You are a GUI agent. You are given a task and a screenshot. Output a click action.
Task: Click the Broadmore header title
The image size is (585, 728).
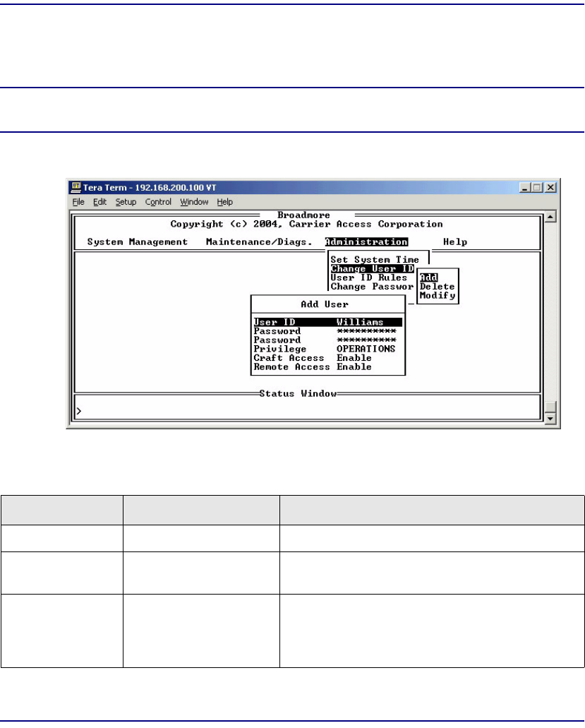pos(303,215)
